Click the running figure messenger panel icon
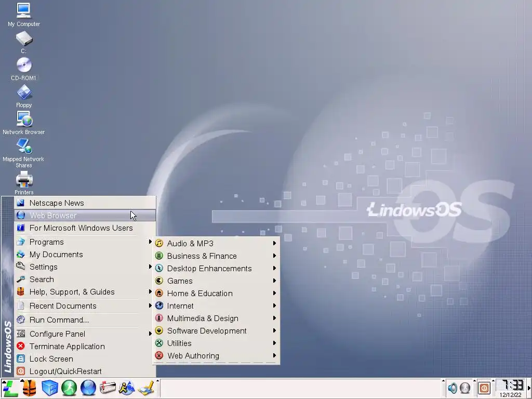Image resolution: width=532 pixels, height=399 pixels. click(x=127, y=389)
